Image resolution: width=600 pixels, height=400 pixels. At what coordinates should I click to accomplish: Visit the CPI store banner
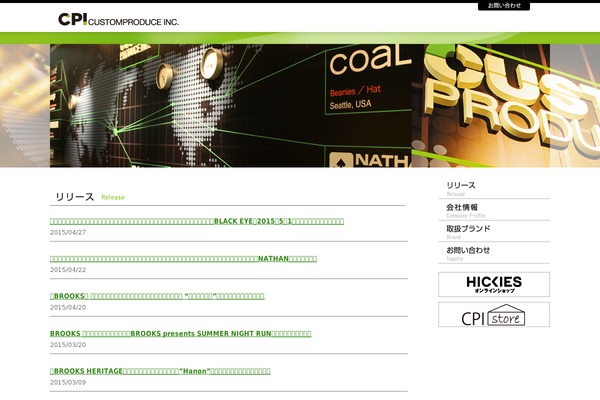(494, 315)
